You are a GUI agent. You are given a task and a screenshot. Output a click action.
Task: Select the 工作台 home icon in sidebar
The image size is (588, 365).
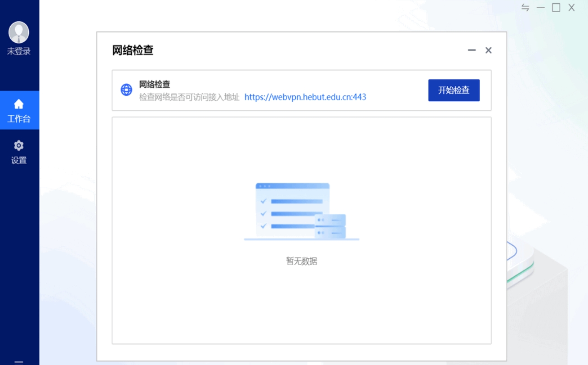click(18, 104)
